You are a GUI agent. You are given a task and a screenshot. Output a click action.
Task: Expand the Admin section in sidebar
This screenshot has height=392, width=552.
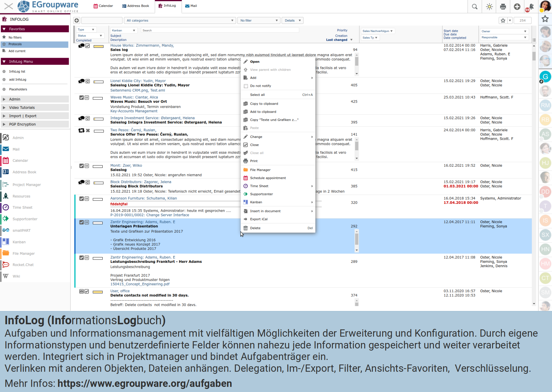pos(15,99)
